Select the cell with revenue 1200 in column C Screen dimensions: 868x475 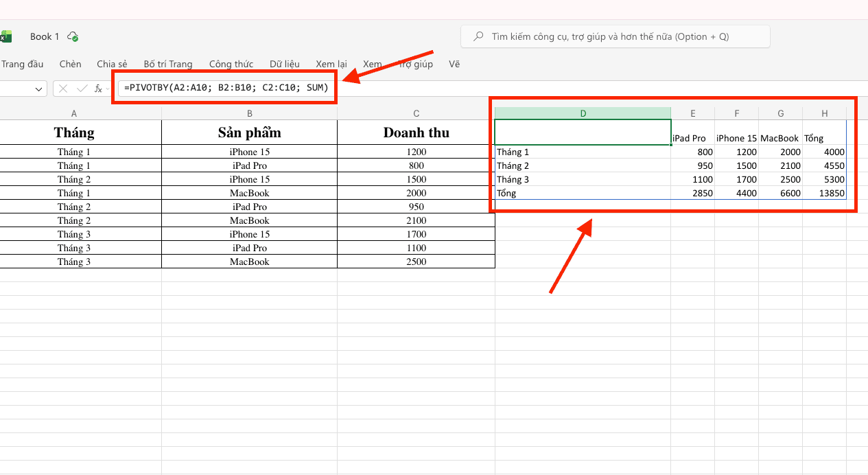416,152
